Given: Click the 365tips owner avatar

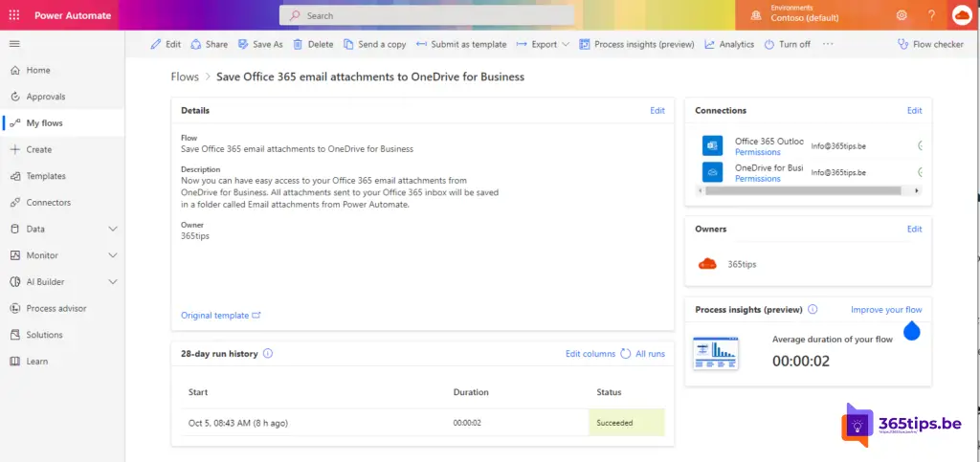Looking at the screenshot, I should pos(707,264).
